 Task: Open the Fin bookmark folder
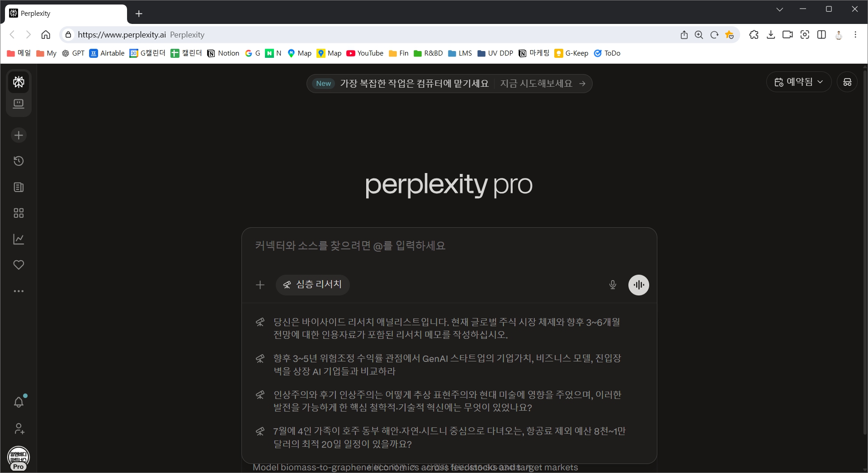[x=399, y=53]
